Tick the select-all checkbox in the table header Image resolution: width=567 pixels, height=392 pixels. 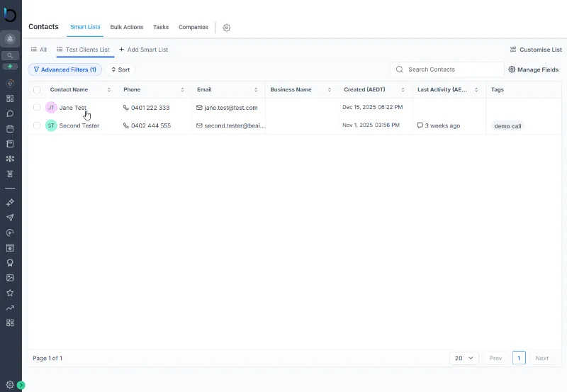[37, 90]
